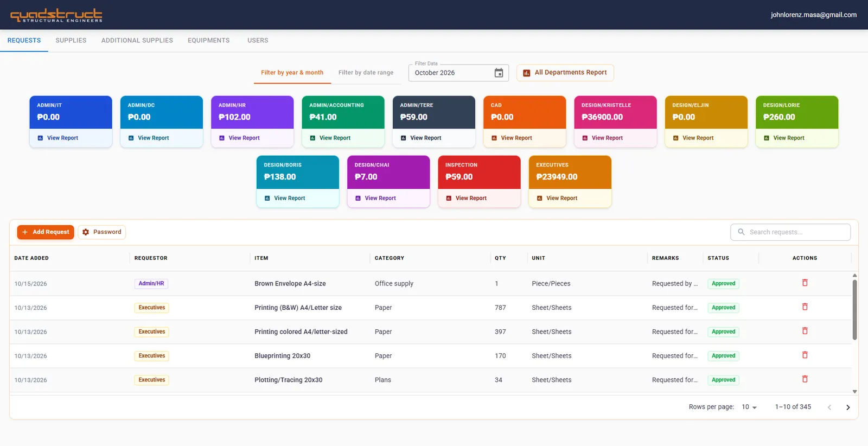Click the search magnifier icon
The height and width of the screenshot is (446, 868).
[x=741, y=232]
